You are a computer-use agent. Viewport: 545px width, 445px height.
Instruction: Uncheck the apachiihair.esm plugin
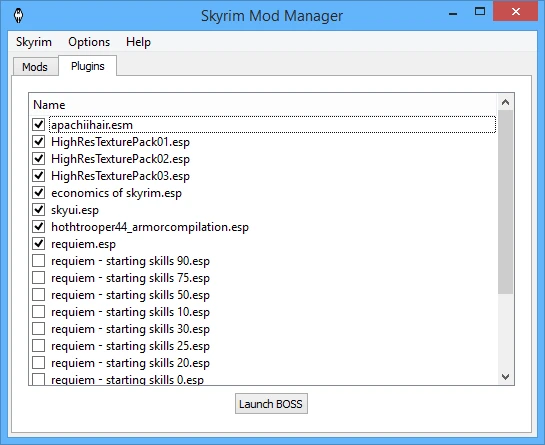39,124
